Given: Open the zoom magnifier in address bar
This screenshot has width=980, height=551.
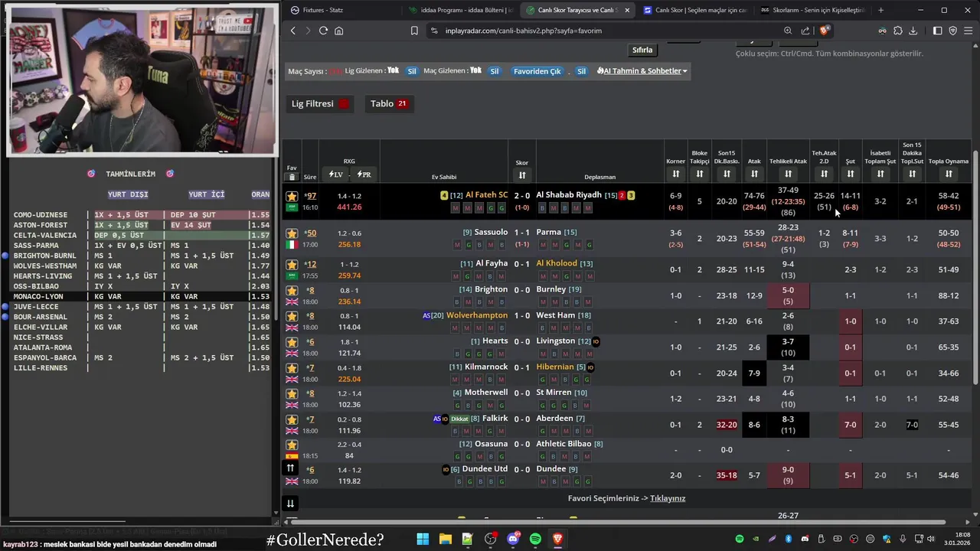Looking at the screenshot, I should 788,31.
